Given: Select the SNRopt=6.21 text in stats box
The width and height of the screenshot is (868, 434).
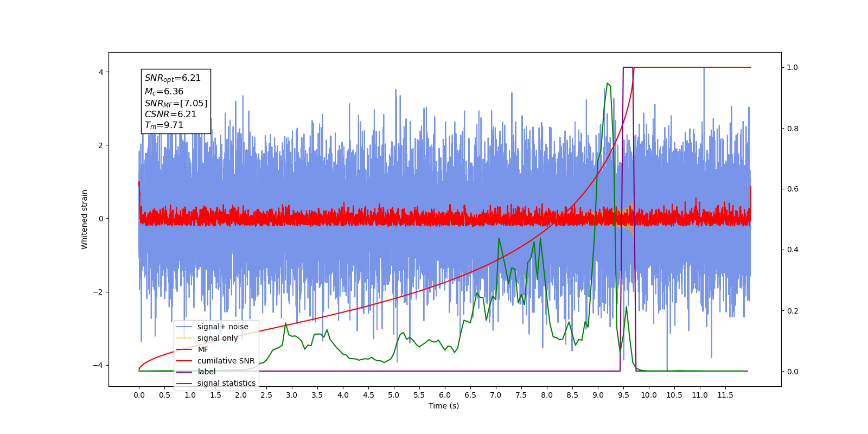Looking at the screenshot, I should point(173,79).
